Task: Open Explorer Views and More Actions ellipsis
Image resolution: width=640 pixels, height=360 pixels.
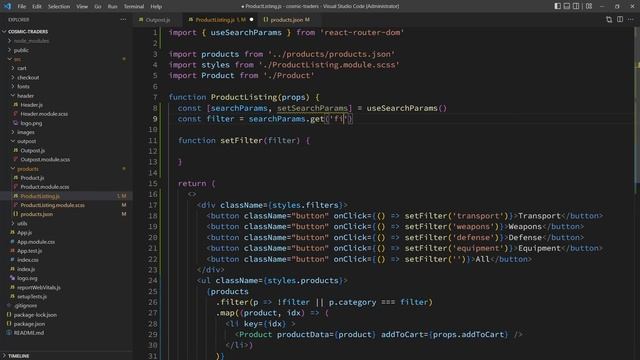Action: (x=123, y=20)
